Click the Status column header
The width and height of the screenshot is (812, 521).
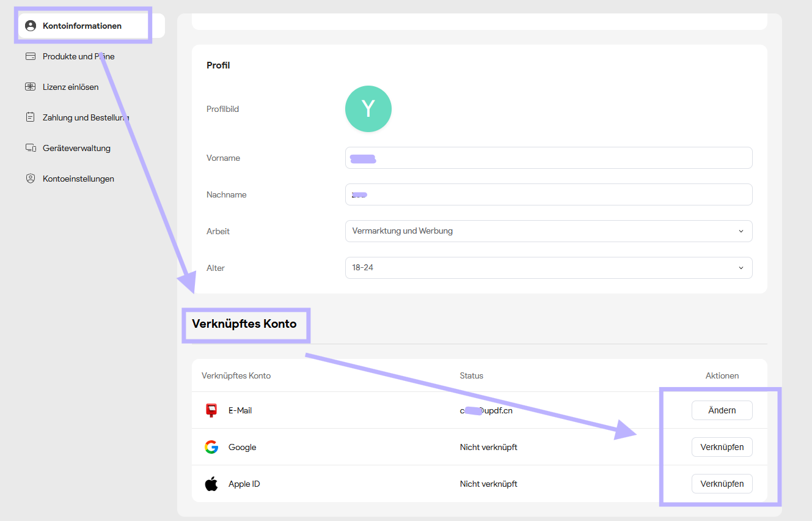pyautogui.click(x=472, y=375)
